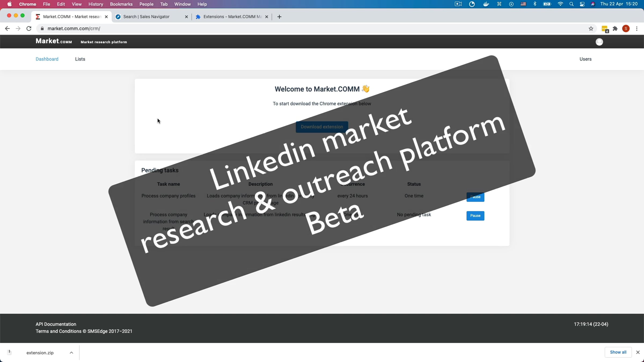Viewport: 644px width, 362px height.
Task: Open macOS Spotlight search icon
Action: pyautogui.click(x=571, y=4)
